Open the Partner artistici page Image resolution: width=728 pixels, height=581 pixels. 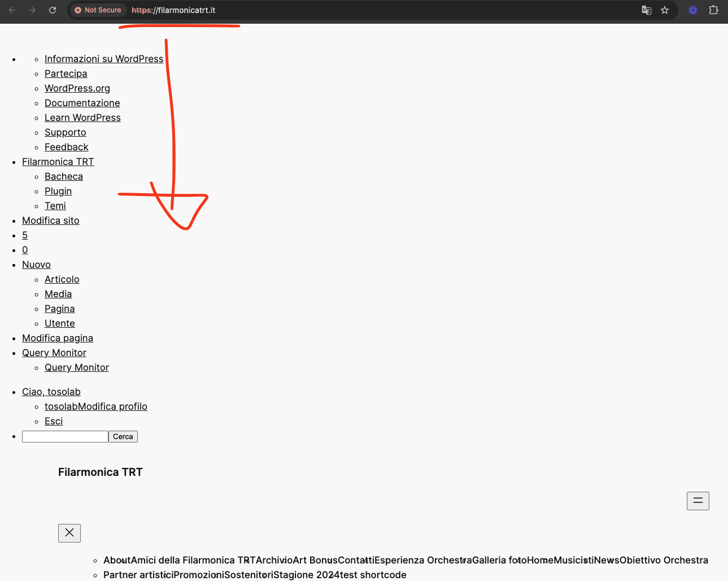tap(138, 575)
